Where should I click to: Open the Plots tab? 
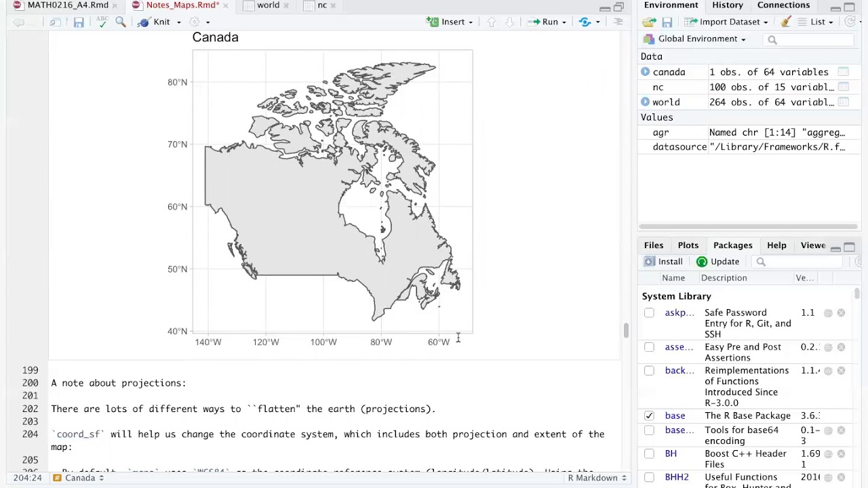(688, 245)
